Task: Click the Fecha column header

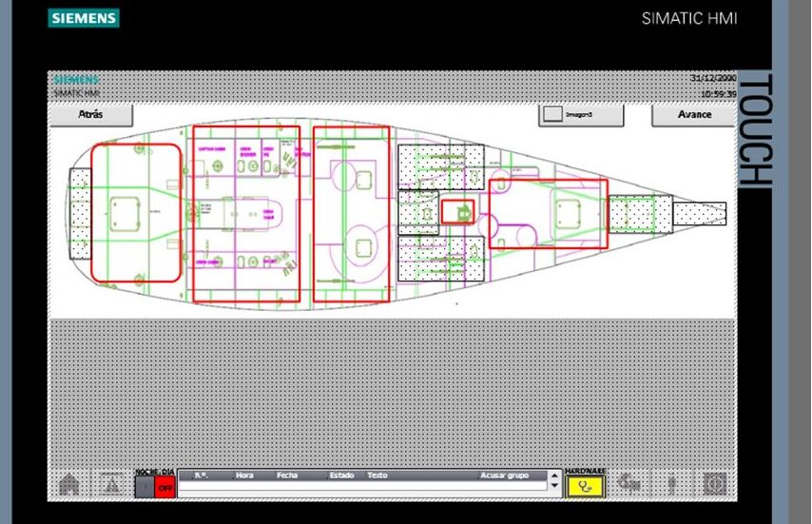Action: (x=287, y=475)
